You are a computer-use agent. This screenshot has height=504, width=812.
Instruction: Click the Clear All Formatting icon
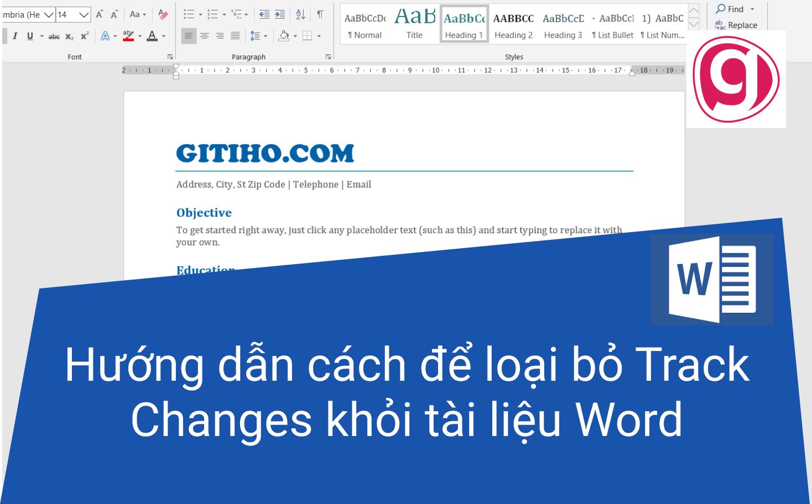click(163, 14)
